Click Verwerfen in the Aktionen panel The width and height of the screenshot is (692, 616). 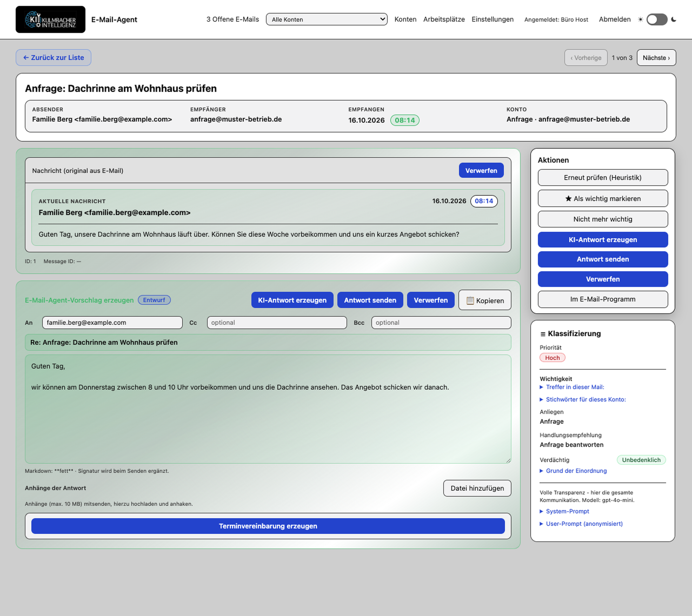click(x=603, y=279)
